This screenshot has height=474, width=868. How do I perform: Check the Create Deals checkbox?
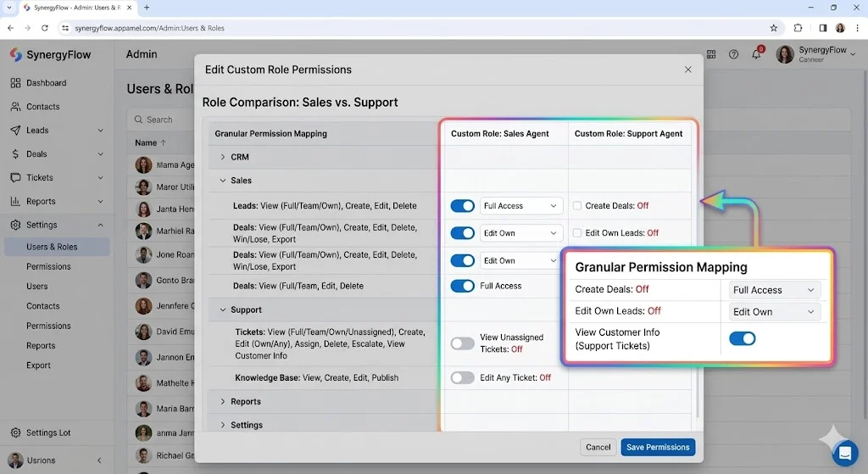click(577, 205)
